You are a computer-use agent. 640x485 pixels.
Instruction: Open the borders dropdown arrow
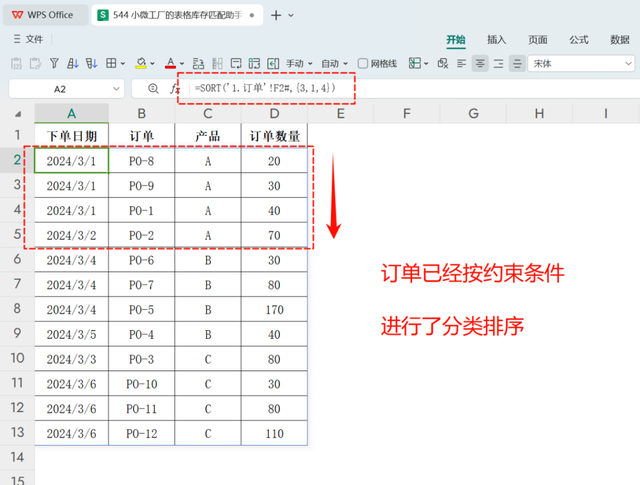pyautogui.click(x=122, y=64)
